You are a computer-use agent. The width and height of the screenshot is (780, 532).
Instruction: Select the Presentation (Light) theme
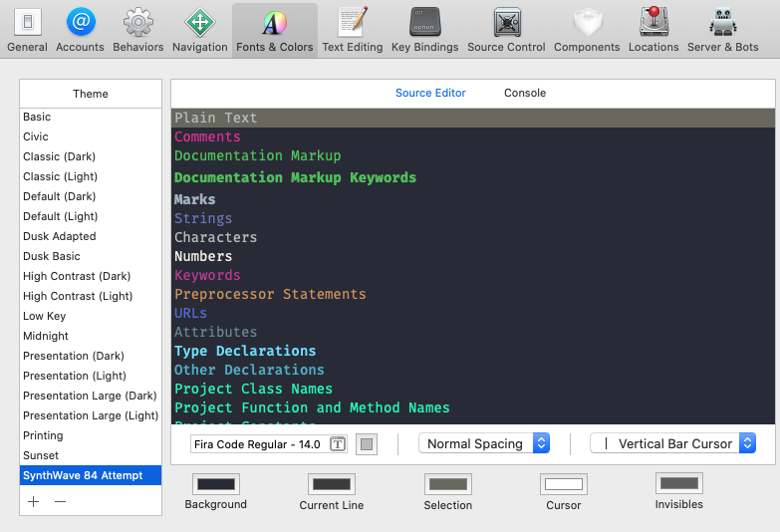coord(91,376)
